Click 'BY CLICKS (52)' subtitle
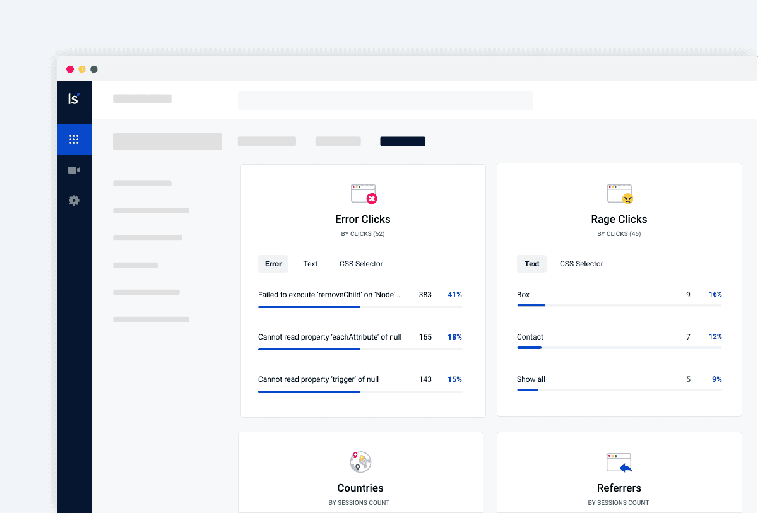 pyautogui.click(x=363, y=234)
